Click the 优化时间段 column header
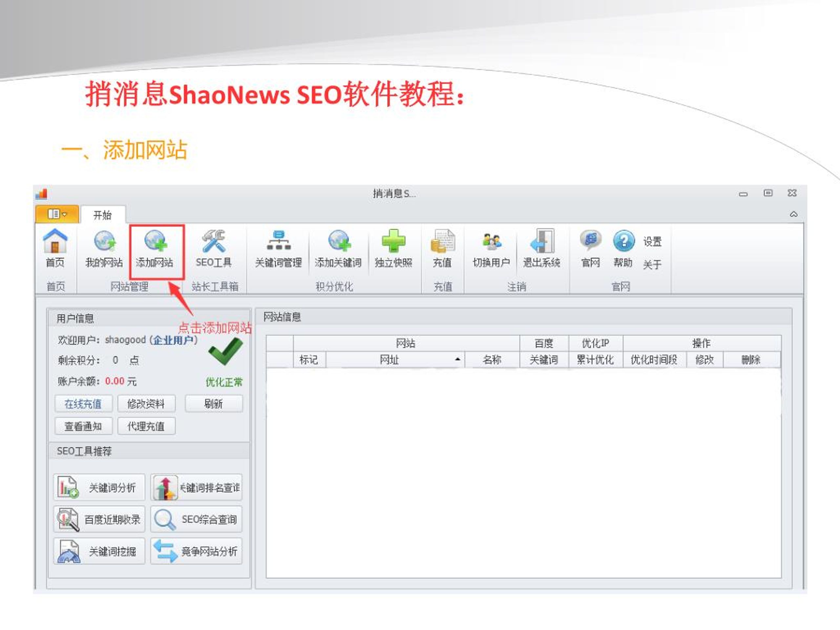840x630 pixels. point(654,360)
